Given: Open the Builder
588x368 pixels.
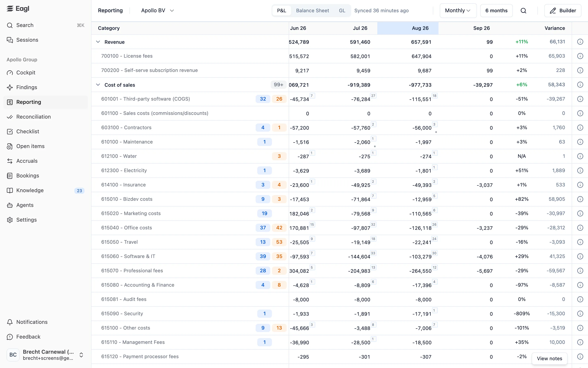Looking at the screenshot, I should coord(563,11).
